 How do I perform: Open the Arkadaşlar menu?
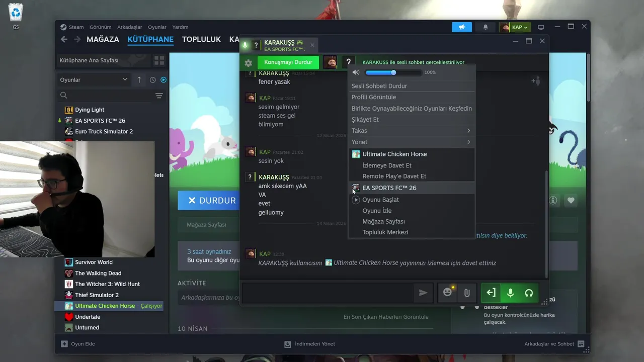(x=129, y=27)
